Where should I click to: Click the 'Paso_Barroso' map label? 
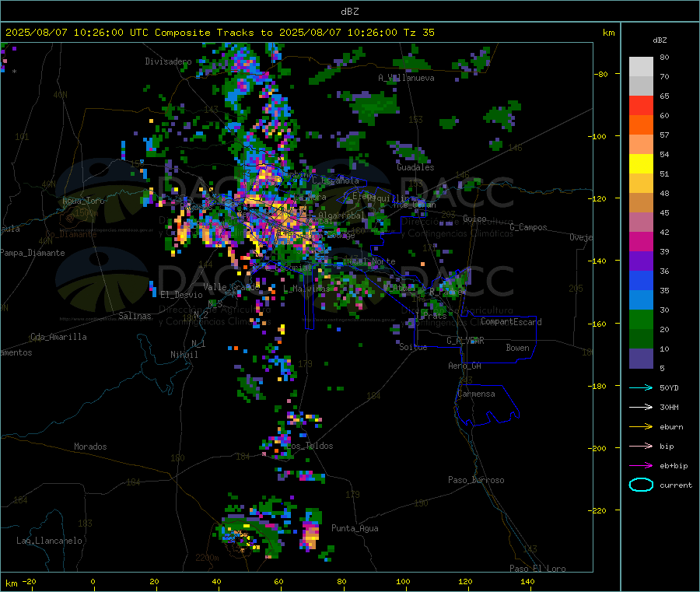pyautogui.click(x=476, y=480)
